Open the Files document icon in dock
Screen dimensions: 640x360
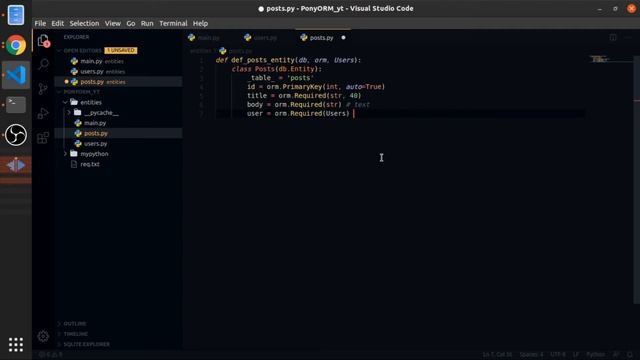click(x=16, y=15)
